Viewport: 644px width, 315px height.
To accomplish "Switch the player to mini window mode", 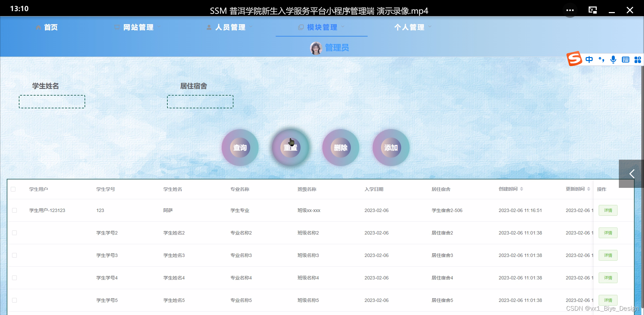I will (593, 10).
